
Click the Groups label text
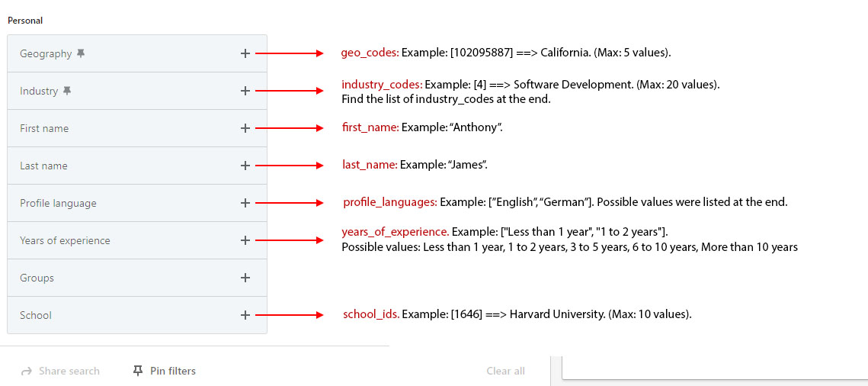[x=37, y=278]
